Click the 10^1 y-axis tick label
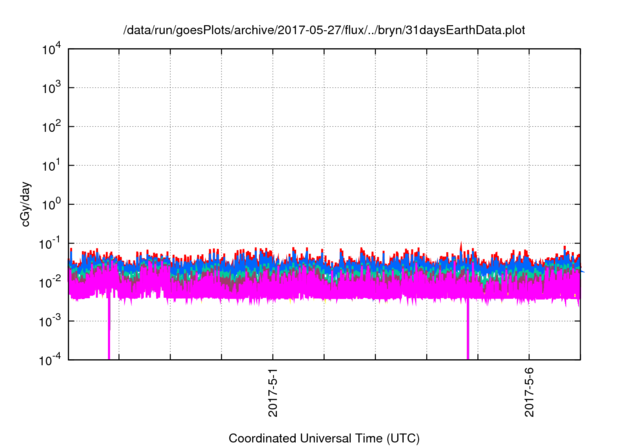 51,166
